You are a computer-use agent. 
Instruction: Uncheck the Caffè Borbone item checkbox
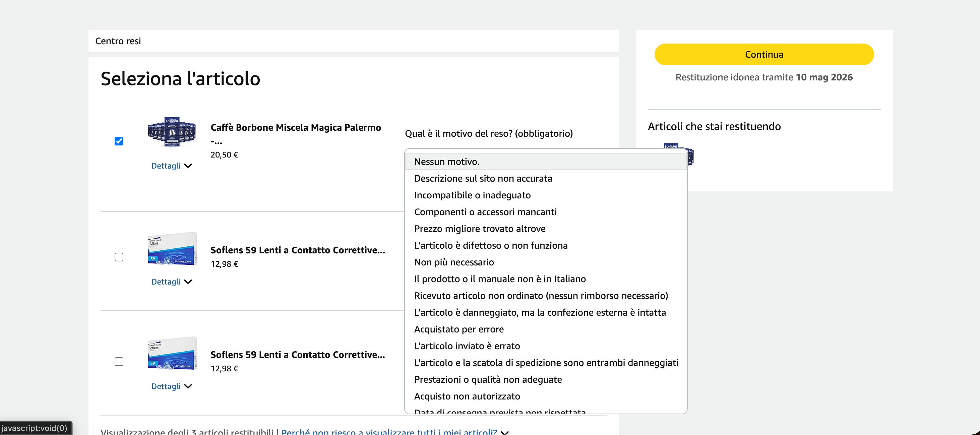tap(119, 141)
